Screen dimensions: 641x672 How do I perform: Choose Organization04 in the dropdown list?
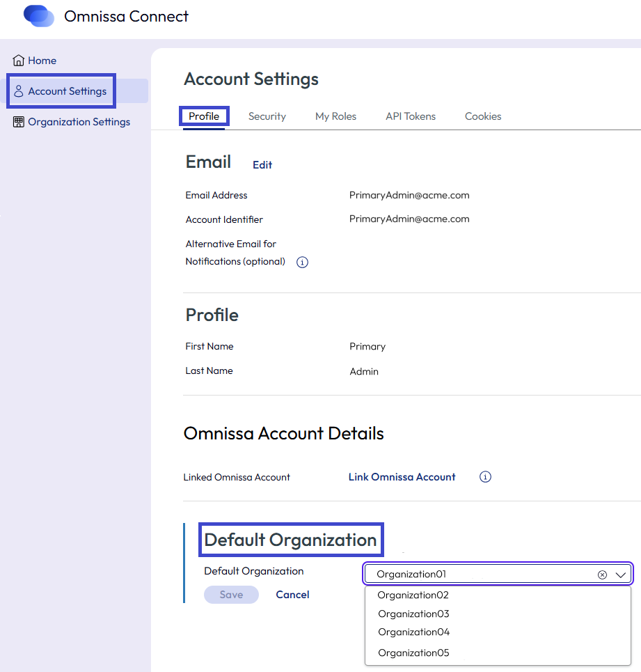coord(413,632)
